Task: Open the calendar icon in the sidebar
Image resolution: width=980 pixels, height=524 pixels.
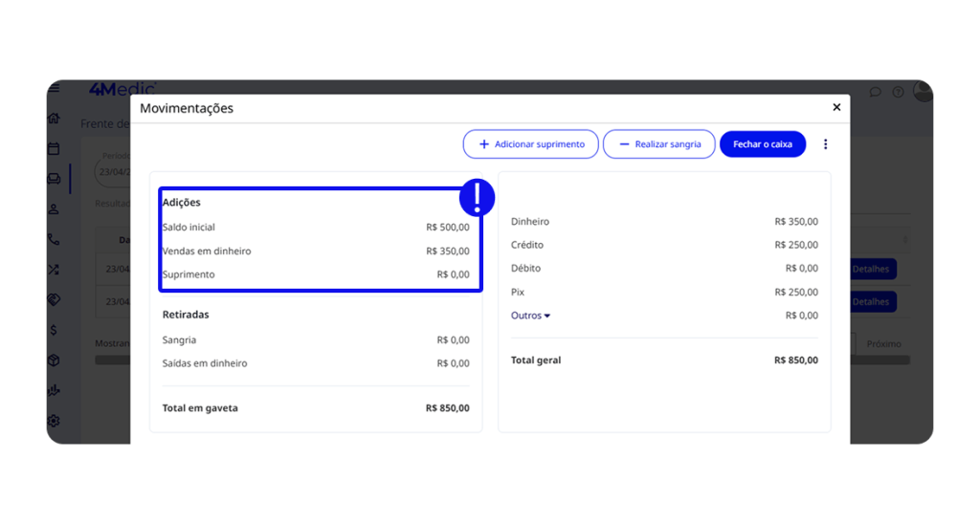Action: click(x=54, y=148)
